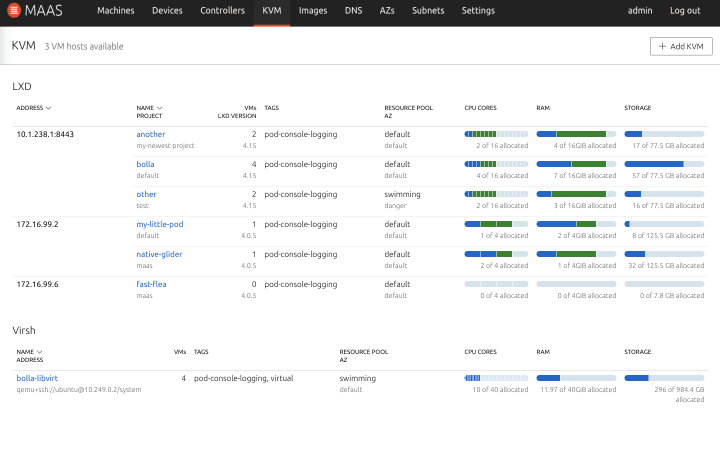Open the 'another' LXD host link

pos(151,134)
